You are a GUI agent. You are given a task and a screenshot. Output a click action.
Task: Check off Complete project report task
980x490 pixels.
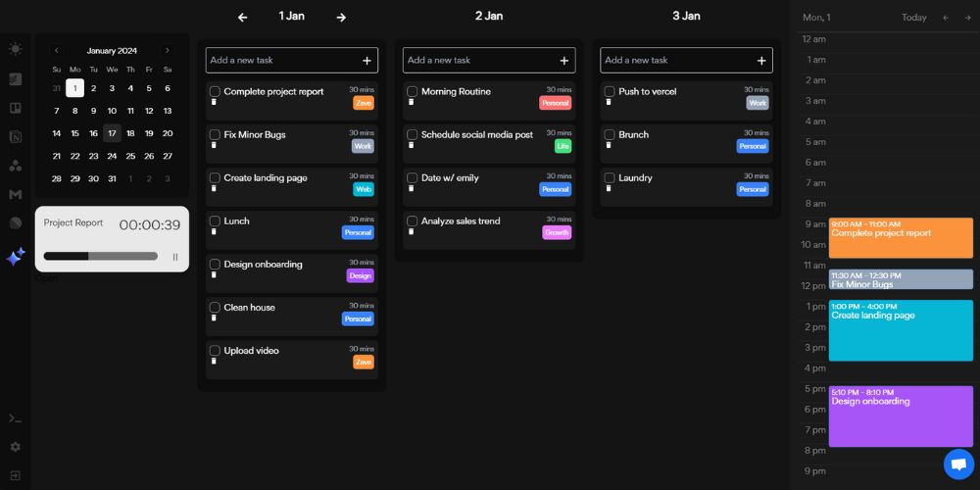tap(215, 92)
